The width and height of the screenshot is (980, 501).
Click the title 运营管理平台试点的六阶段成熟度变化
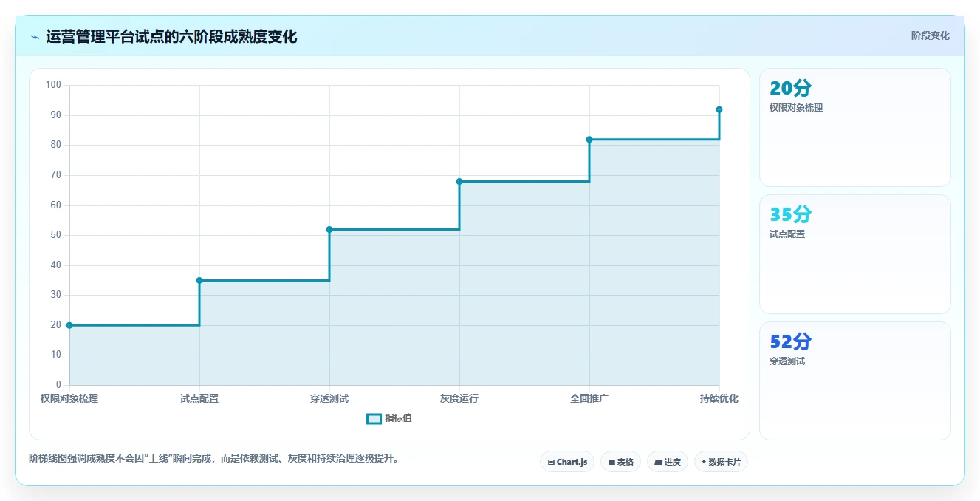[x=171, y=37]
